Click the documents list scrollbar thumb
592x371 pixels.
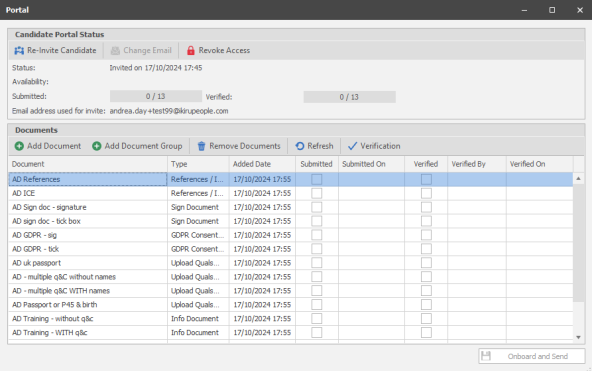(578, 243)
